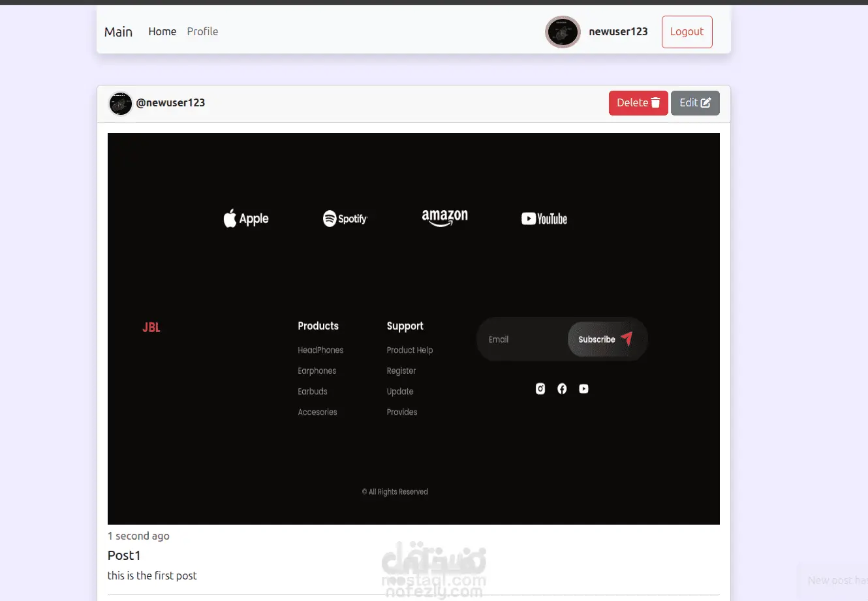Viewport: 868px width, 601px height.
Task: Delete the post with the Delete button
Action: [x=638, y=103]
